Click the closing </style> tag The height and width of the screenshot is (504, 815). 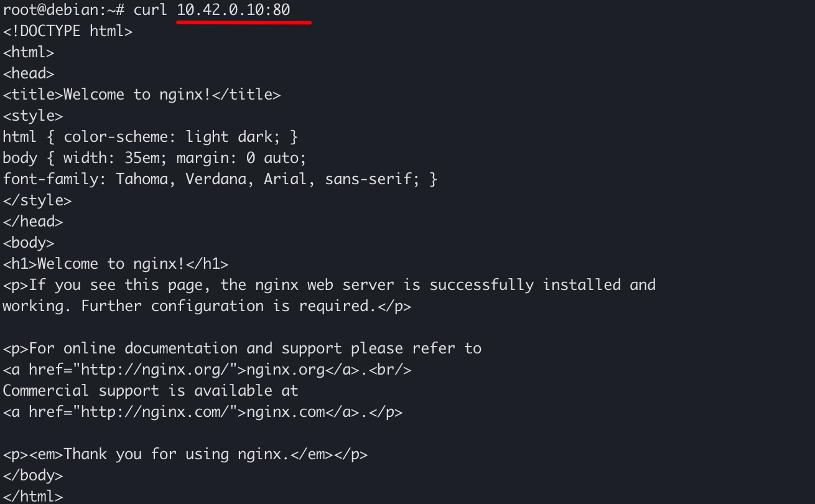[37, 200]
